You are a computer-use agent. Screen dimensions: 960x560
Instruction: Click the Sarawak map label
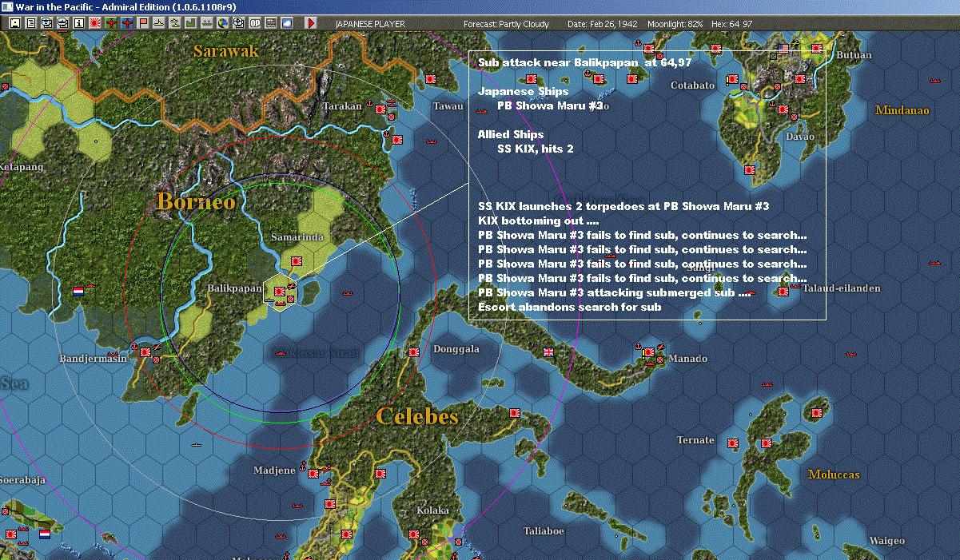[226, 51]
